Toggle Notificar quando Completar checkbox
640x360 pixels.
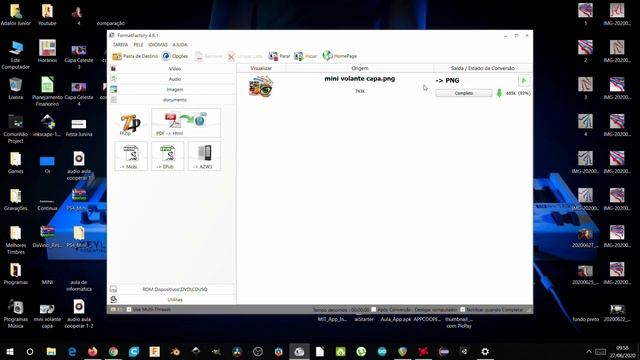462,310
